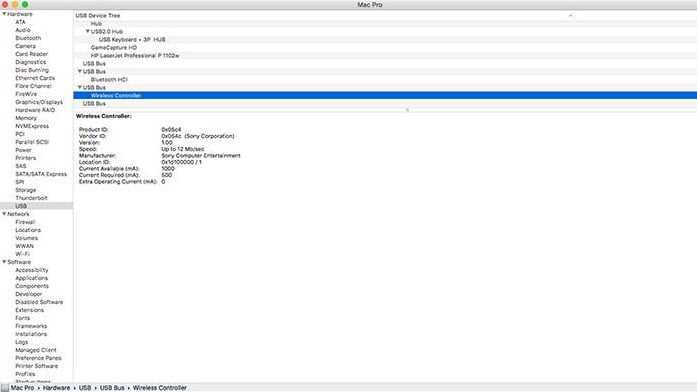Select Managed Client item

click(x=36, y=350)
